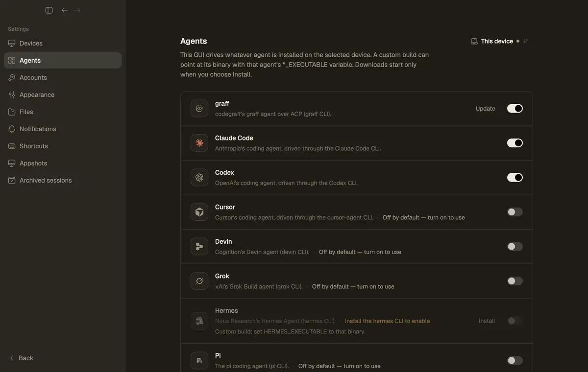
Task: Disable the Claude Code toggle
Action: tap(515, 143)
